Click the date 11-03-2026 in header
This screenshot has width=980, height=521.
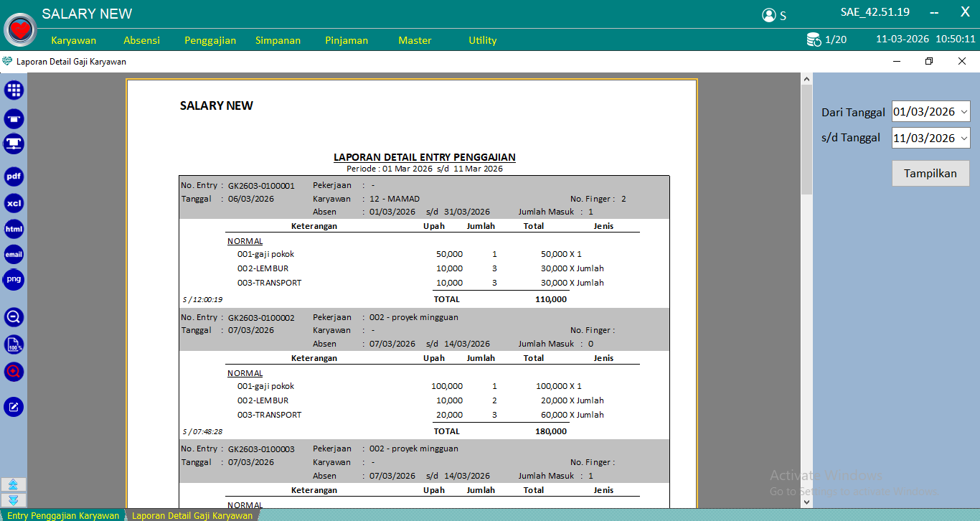point(903,39)
